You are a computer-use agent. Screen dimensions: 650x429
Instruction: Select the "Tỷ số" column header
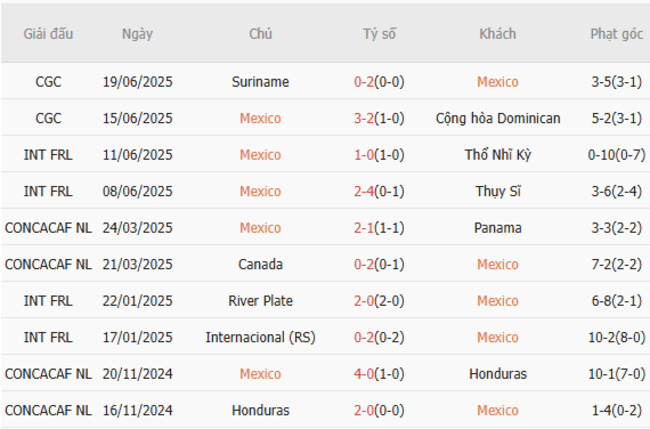coord(379,34)
